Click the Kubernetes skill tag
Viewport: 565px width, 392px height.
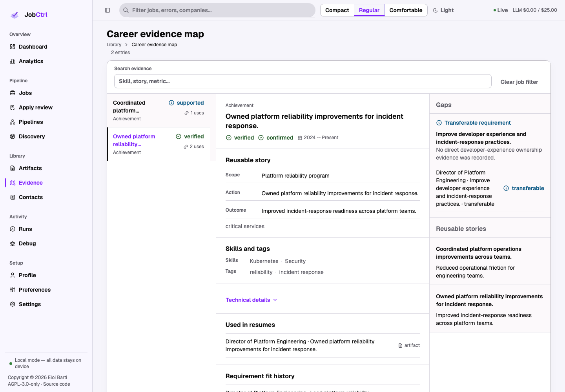(x=264, y=261)
